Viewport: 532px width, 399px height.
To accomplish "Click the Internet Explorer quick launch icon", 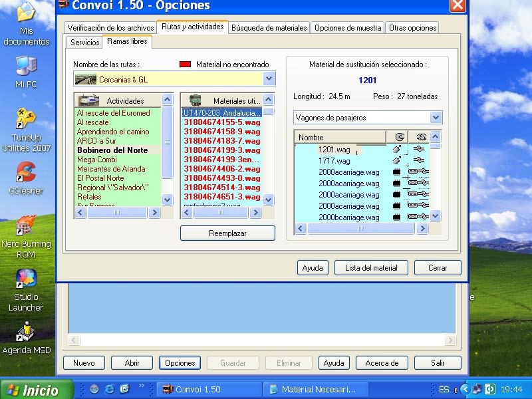I will point(109,389).
